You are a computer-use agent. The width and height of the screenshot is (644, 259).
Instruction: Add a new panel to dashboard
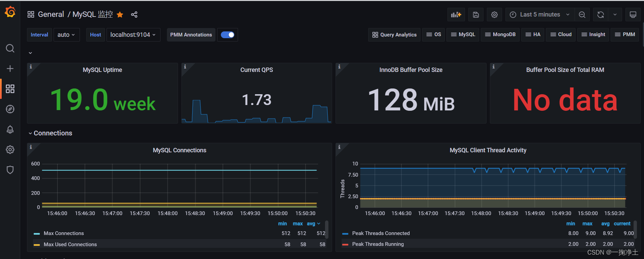coord(456,15)
